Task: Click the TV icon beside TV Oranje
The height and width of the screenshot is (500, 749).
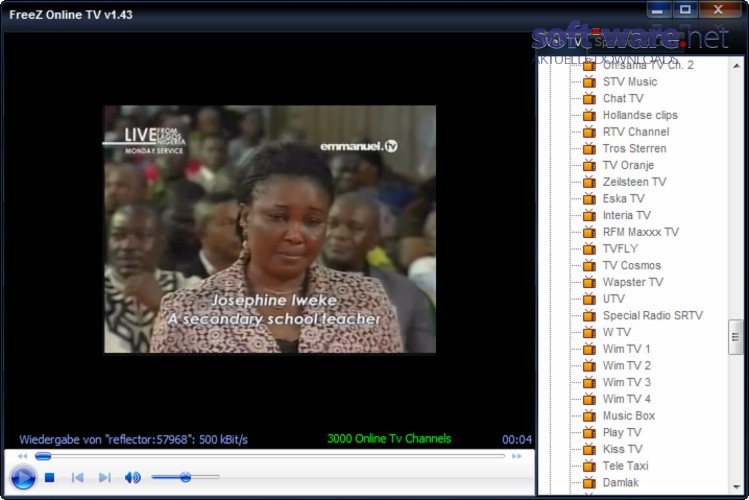Action: pyautogui.click(x=589, y=165)
